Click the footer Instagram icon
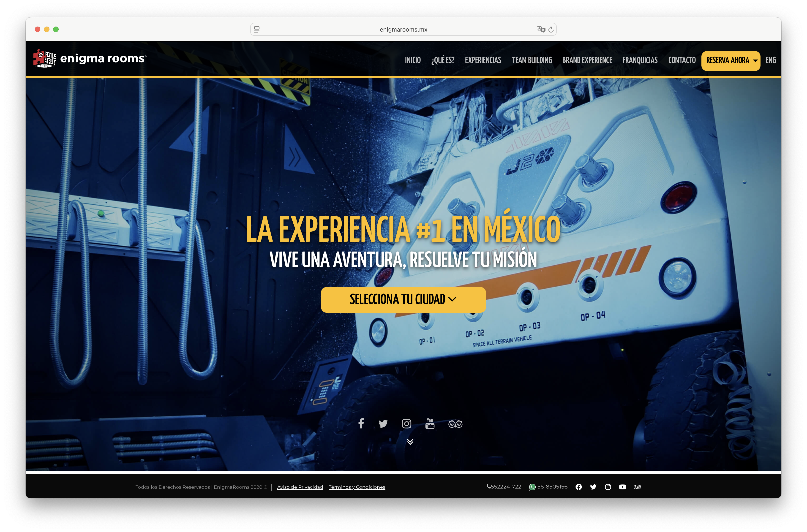807x532 pixels. [608, 487]
